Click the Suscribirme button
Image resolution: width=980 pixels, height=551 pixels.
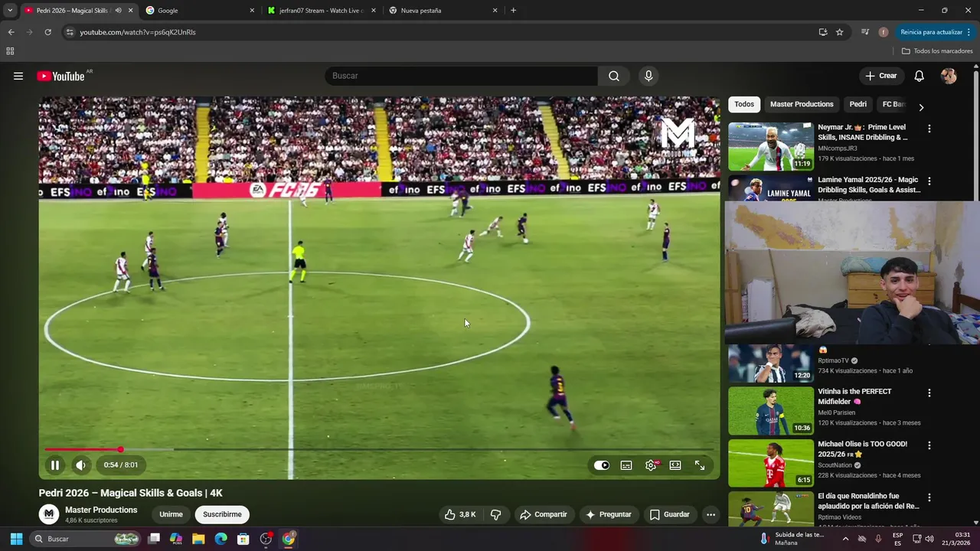[222, 514]
